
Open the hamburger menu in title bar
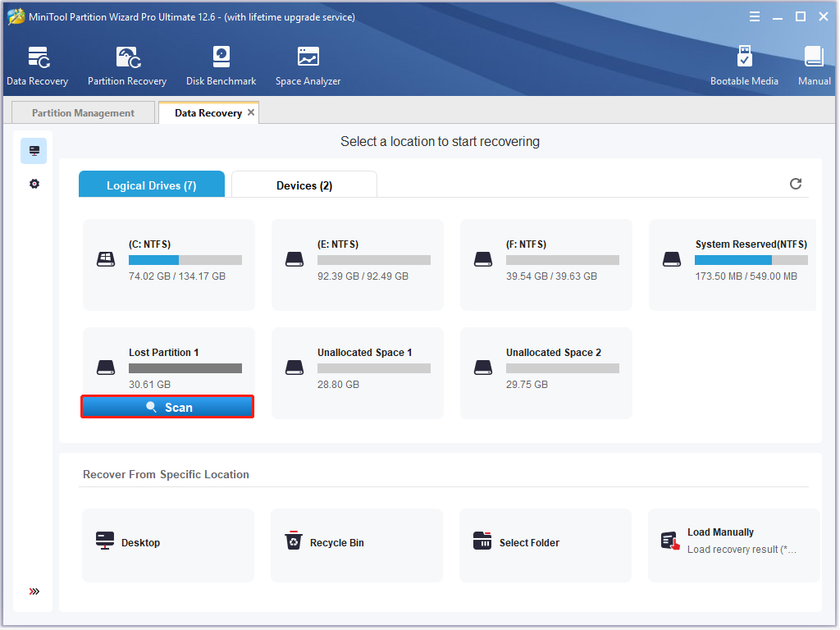(x=755, y=16)
